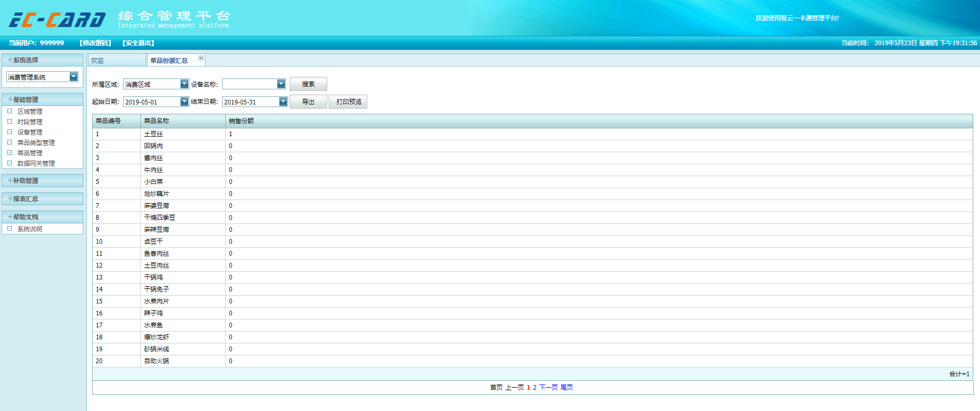Select the 干煸四季豆 cell
Screen dimensions: 980x411
coord(183,218)
